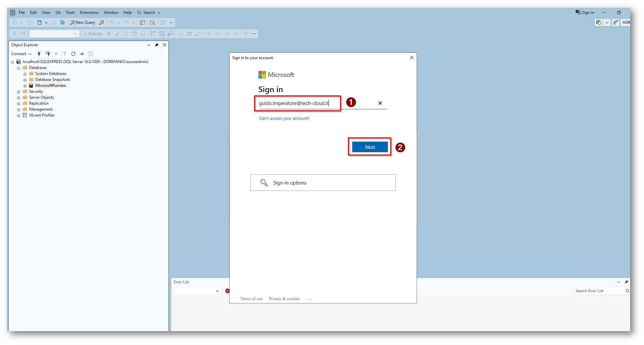Click the Next button in sign-in dialog
The height and width of the screenshot is (345, 644).
click(x=370, y=147)
